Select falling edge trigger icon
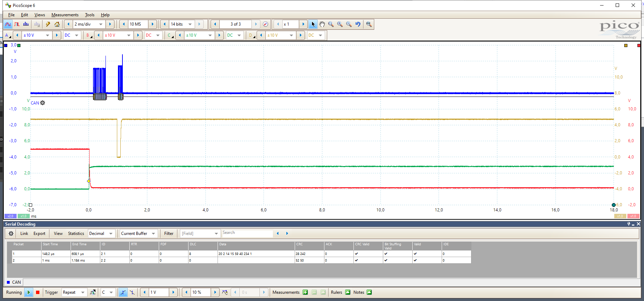644x301 pixels. click(132, 292)
